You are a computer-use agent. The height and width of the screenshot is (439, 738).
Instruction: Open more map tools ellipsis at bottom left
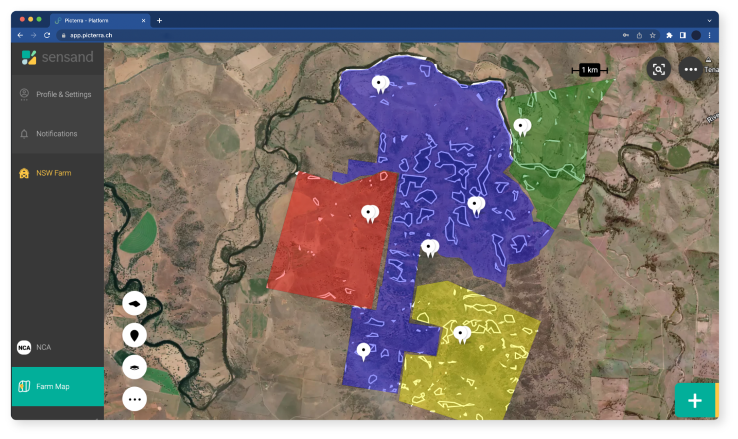(x=135, y=399)
